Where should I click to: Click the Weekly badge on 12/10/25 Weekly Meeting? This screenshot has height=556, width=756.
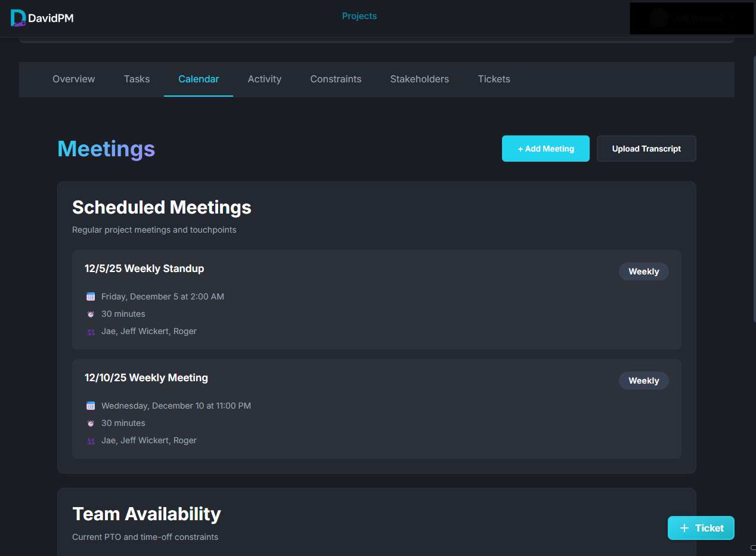click(x=644, y=381)
